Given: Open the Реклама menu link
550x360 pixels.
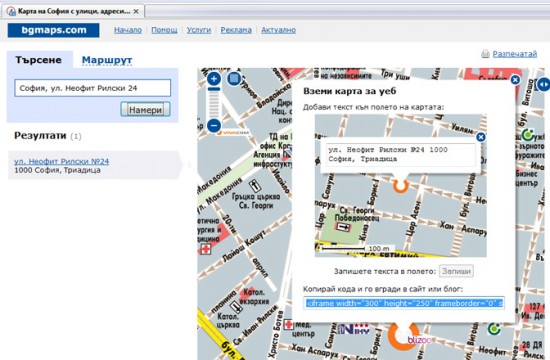Looking at the screenshot, I should click(236, 30).
